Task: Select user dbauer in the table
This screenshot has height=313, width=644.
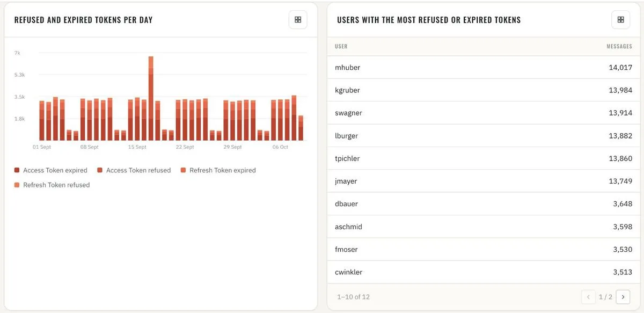Action: coord(346,204)
